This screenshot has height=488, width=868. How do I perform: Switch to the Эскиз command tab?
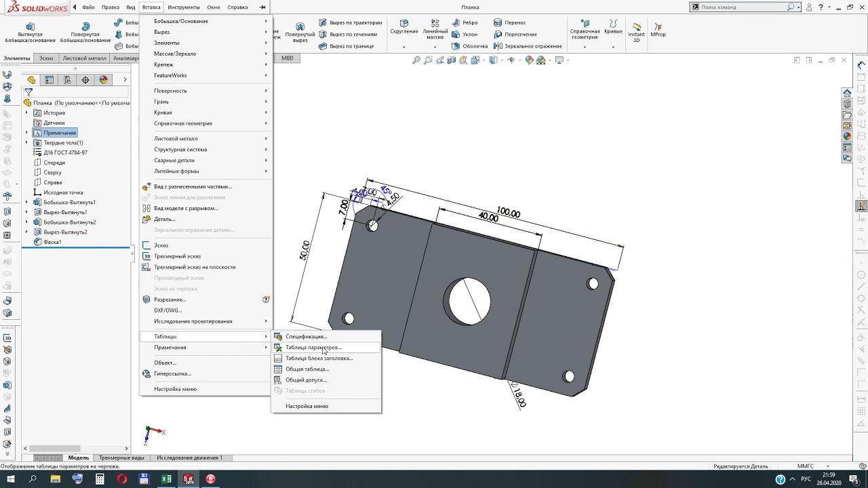(46, 58)
